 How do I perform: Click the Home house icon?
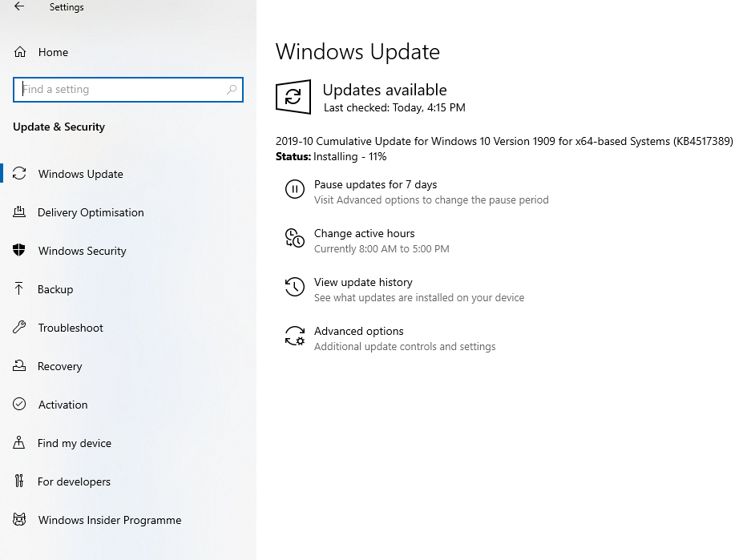coord(20,52)
